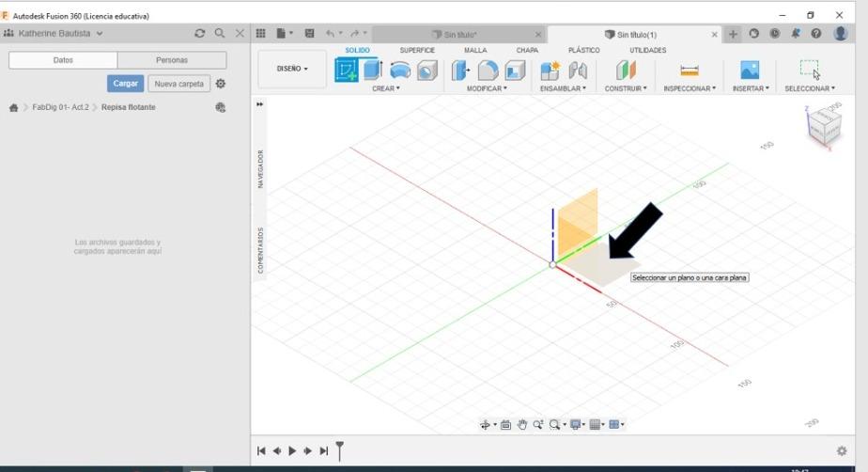
Task: Open display settings dropdown
Action: pos(578,425)
